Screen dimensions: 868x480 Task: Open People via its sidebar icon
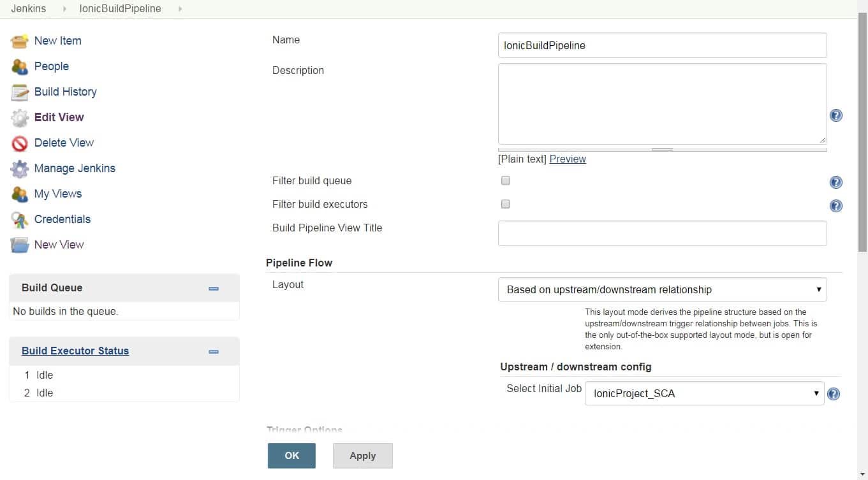tap(20, 67)
